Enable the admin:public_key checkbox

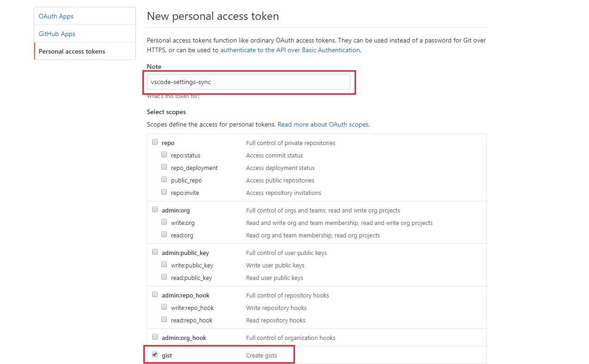(x=155, y=252)
